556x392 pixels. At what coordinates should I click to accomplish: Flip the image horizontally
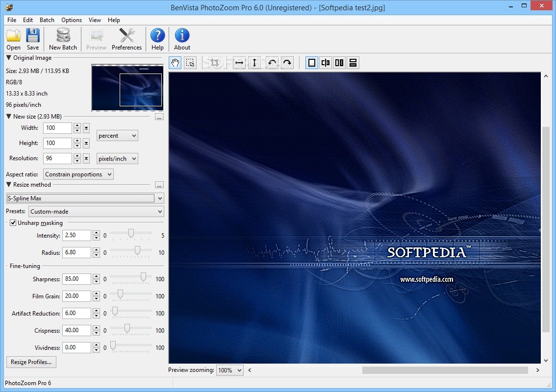(x=239, y=63)
